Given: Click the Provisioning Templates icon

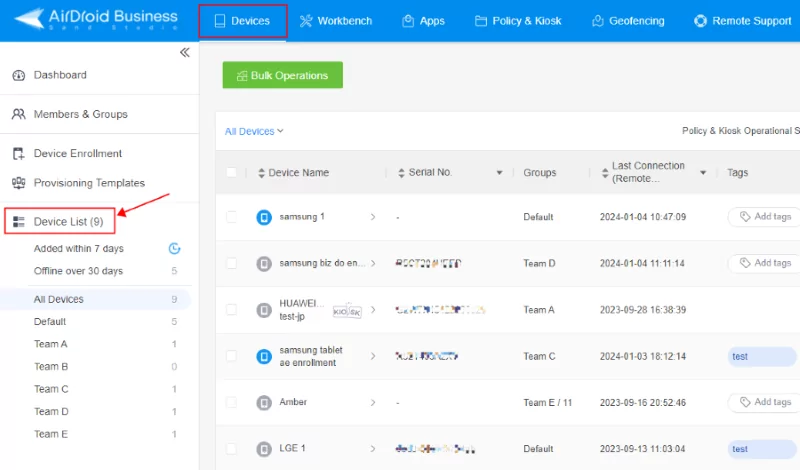Looking at the screenshot, I should pyautogui.click(x=18, y=183).
